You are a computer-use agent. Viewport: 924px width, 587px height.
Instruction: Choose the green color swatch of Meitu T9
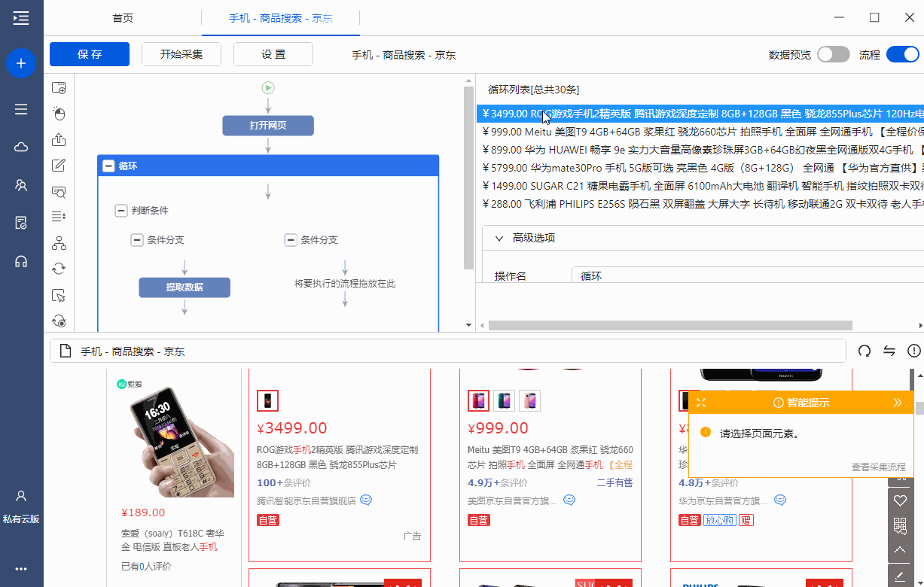(505, 400)
